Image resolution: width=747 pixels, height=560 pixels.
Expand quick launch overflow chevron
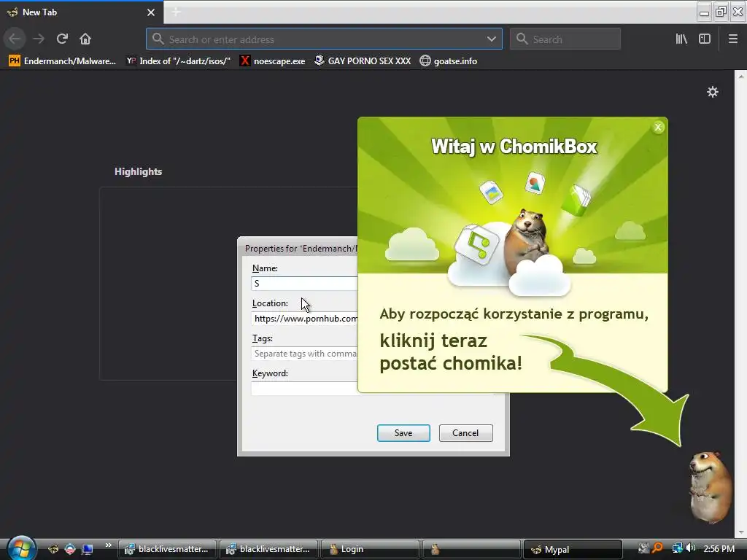click(109, 545)
